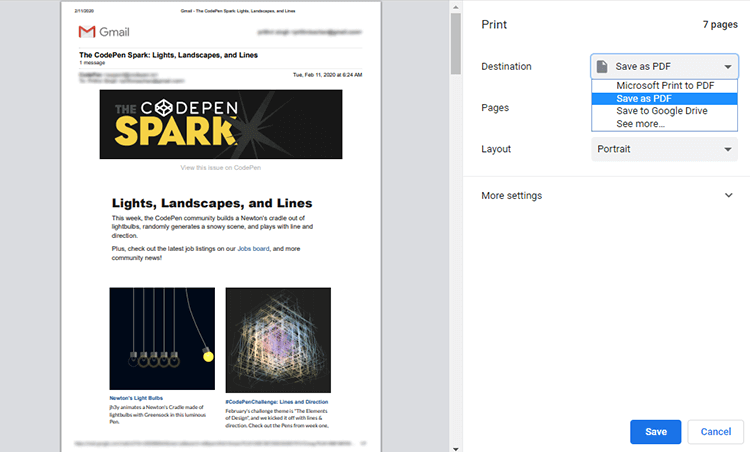Open #CodePenChallenge: Lines and Direction link
750x452 pixels.
pyautogui.click(x=277, y=402)
